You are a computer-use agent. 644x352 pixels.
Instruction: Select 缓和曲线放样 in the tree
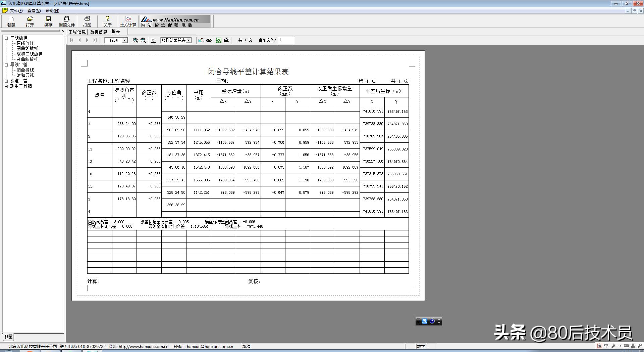click(30, 54)
